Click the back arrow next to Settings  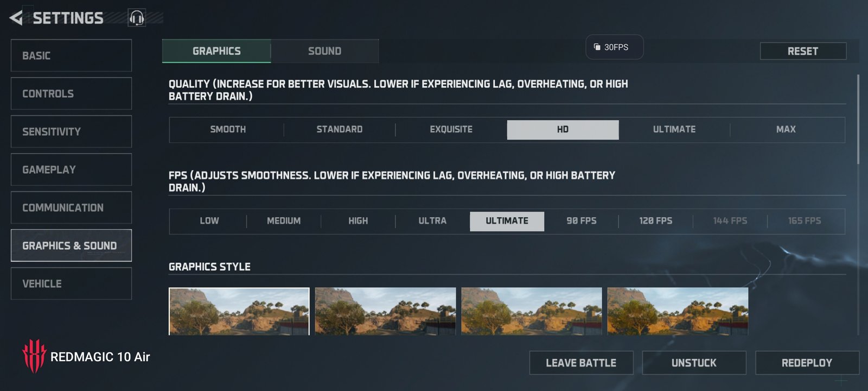click(16, 18)
